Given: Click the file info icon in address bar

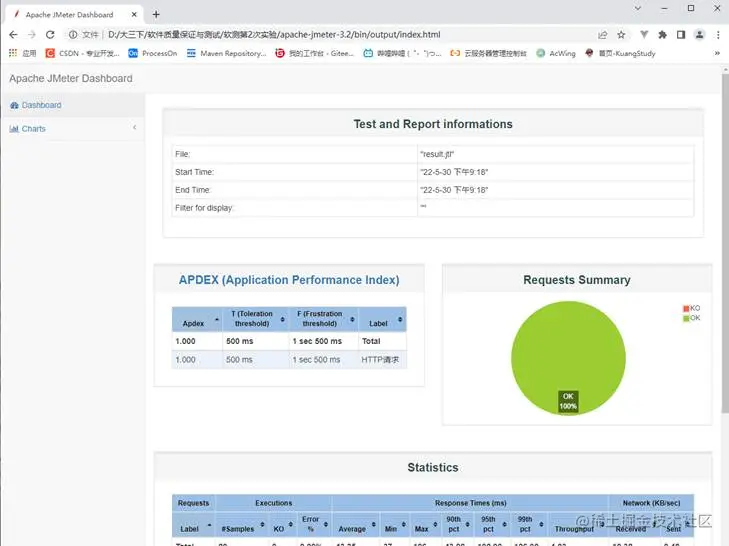Looking at the screenshot, I should 73,35.
